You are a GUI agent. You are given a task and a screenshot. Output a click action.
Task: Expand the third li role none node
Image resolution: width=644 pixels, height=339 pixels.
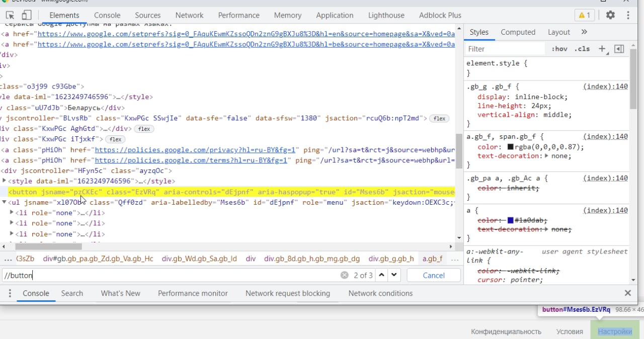click(x=12, y=234)
